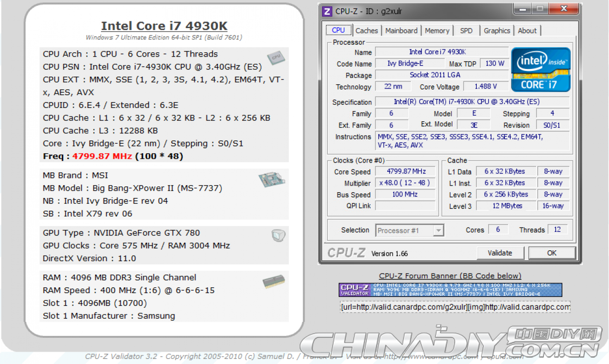The height and width of the screenshot is (364, 609).
Task: Open the SPD tab
Action: [x=466, y=30]
